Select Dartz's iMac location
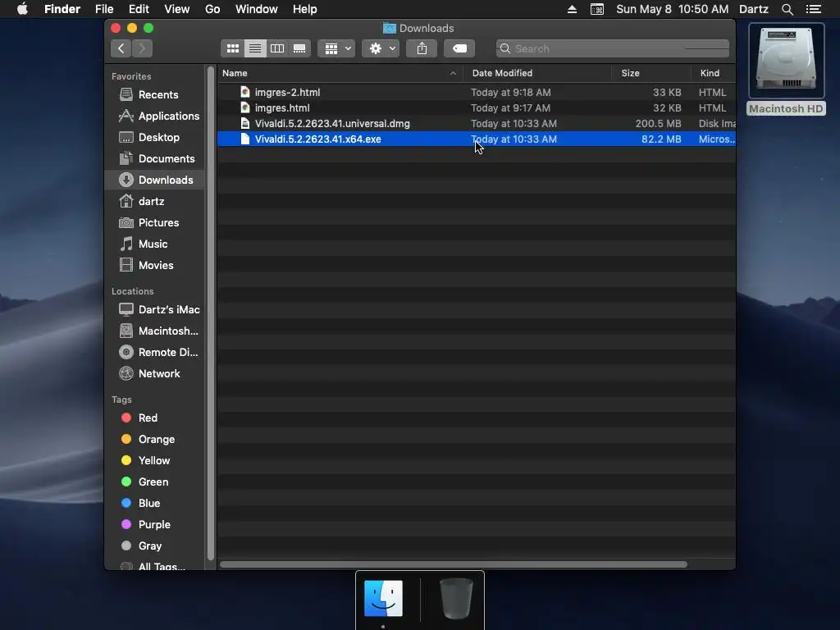This screenshot has width=840, height=630. pyautogui.click(x=155, y=309)
